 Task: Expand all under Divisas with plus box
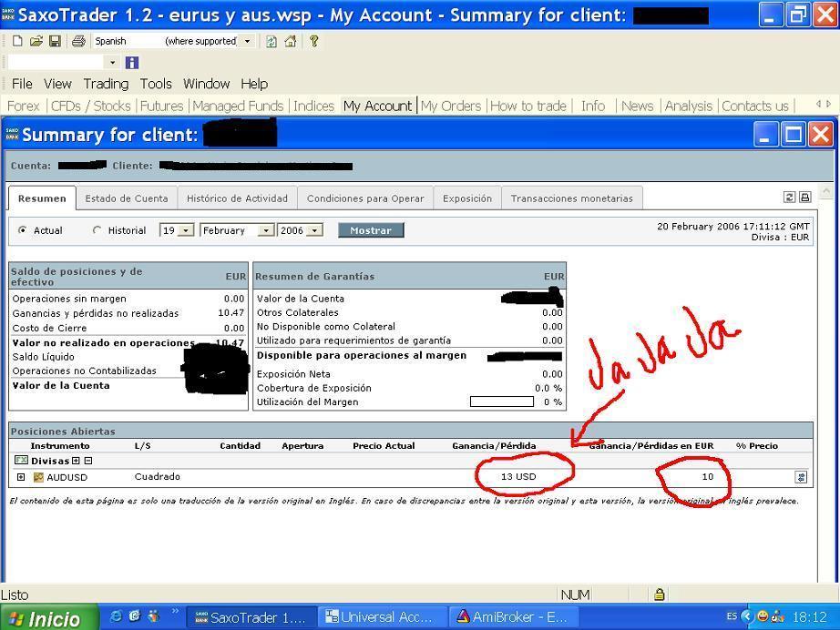pos(76,461)
